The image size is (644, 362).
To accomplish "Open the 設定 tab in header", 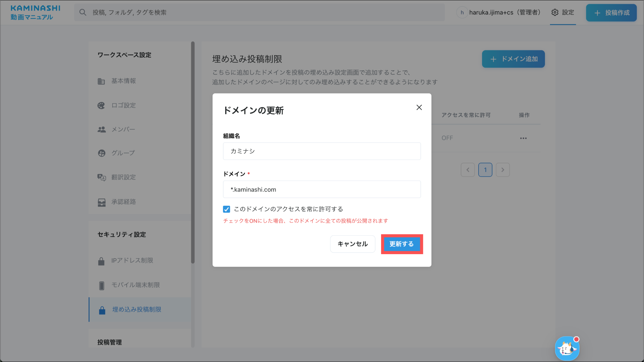I will (x=563, y=13).
